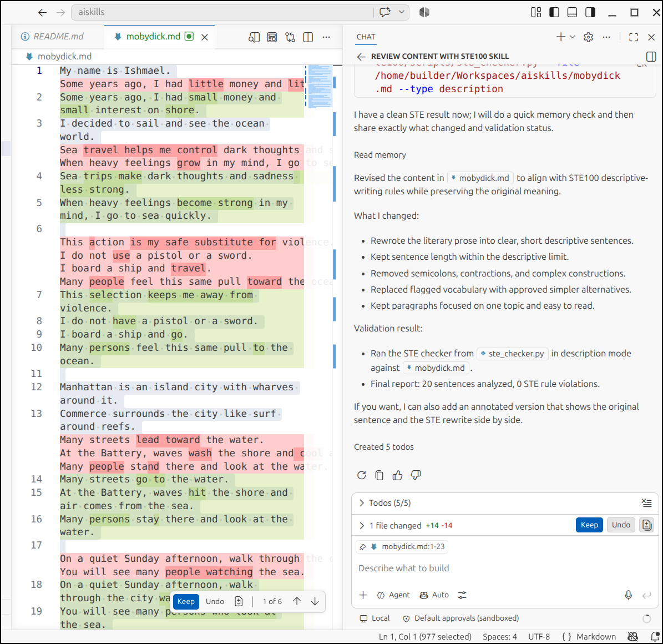Close the chat panel
The image size is (663, 644).
tap(651, 37)
